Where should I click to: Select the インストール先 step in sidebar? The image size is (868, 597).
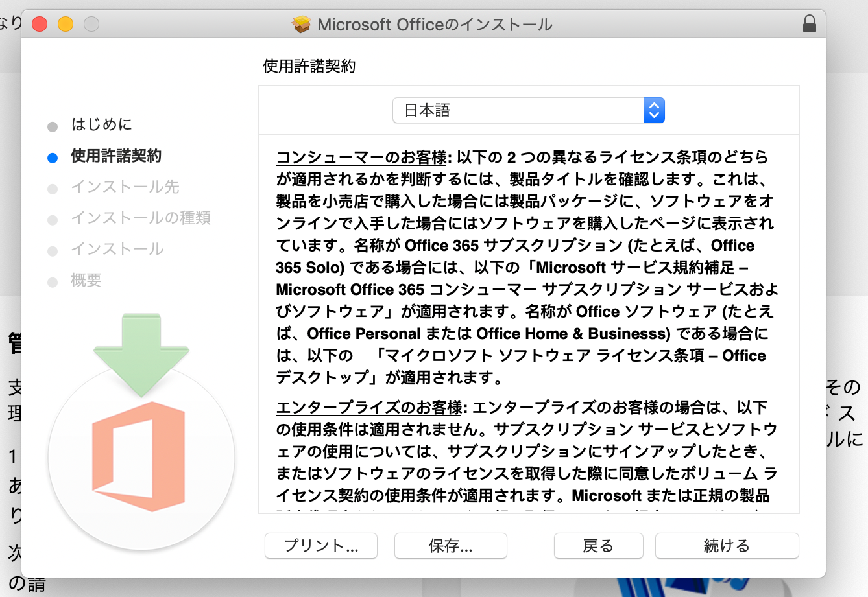pyautogui.click(x=125, y=187)
